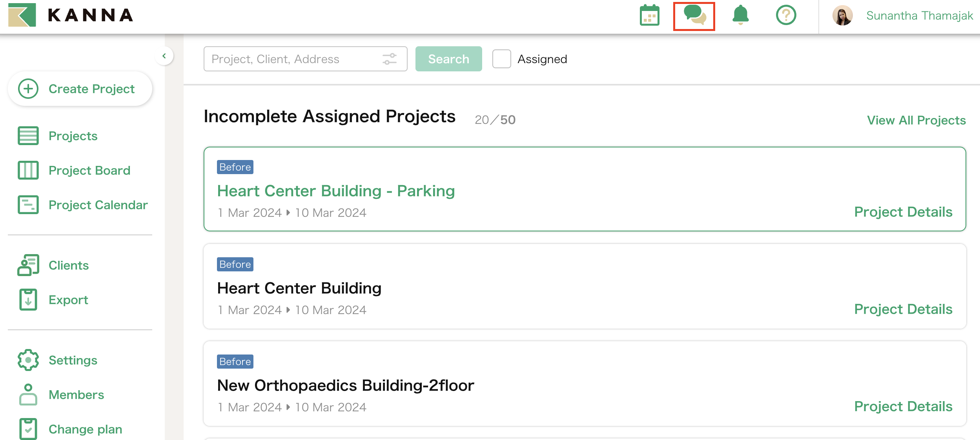
Task: Click the KANNA logo
Action: coord(71,15)
